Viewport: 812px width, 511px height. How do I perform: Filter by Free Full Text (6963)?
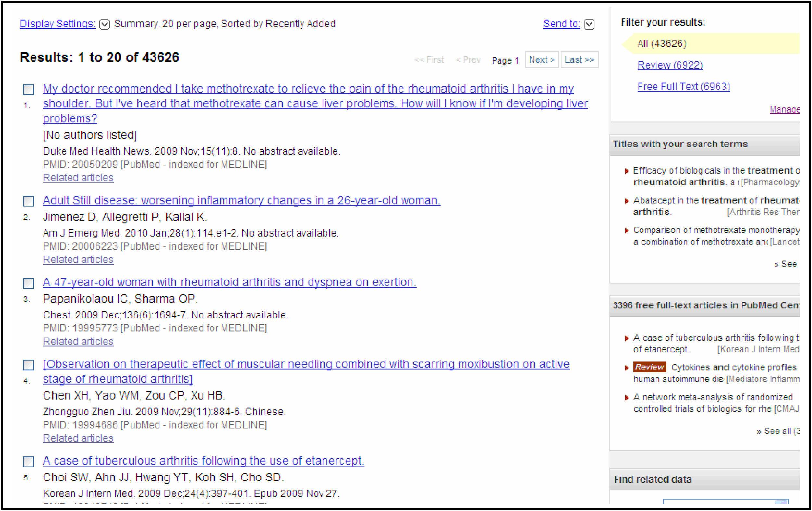pos(683,87)
